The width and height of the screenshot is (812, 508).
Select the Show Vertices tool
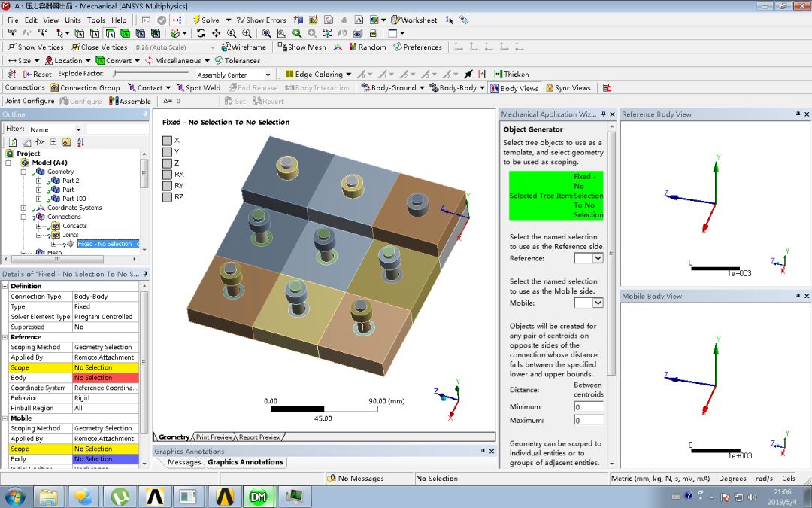35,47
